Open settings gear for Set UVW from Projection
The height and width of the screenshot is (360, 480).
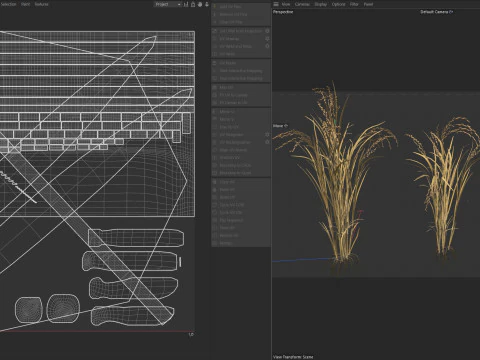click(267, 31)
